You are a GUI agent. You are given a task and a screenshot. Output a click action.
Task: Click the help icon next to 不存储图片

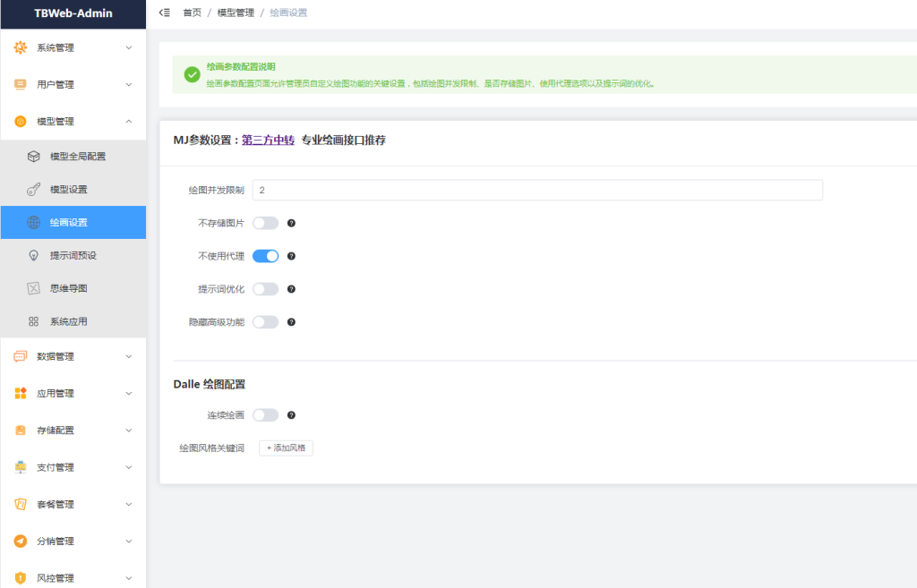pos(291,223)
